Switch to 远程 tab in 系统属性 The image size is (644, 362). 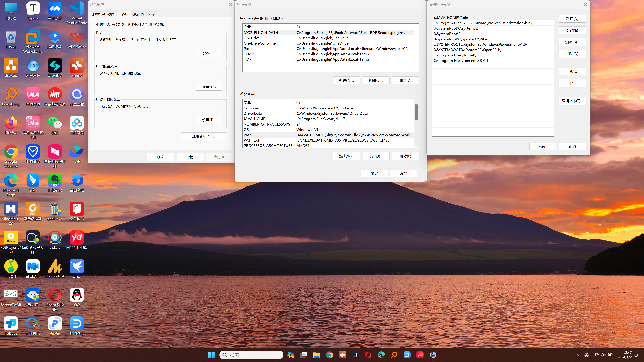coord(151,14)
